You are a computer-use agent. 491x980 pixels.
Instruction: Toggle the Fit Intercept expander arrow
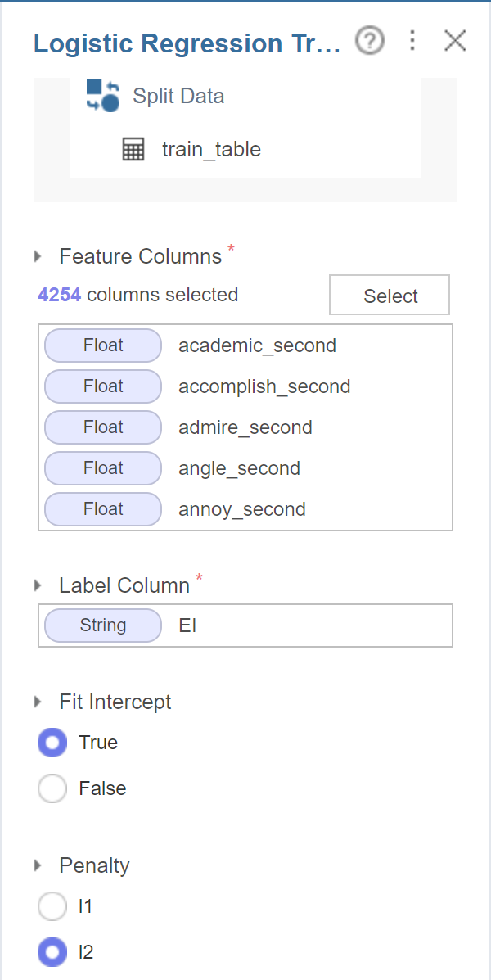click(x=38, y=702)
